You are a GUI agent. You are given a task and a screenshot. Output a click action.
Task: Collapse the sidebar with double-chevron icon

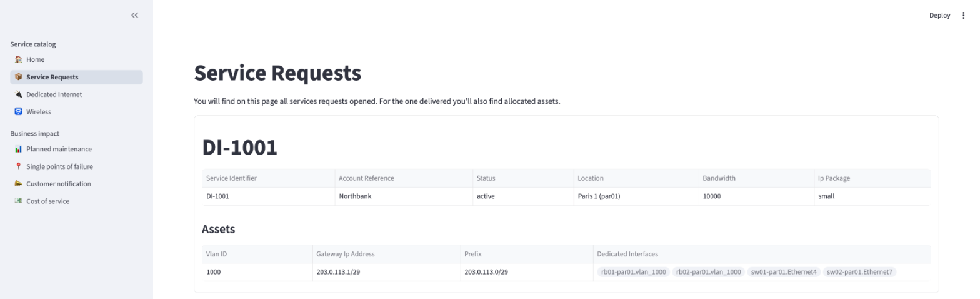134,15
